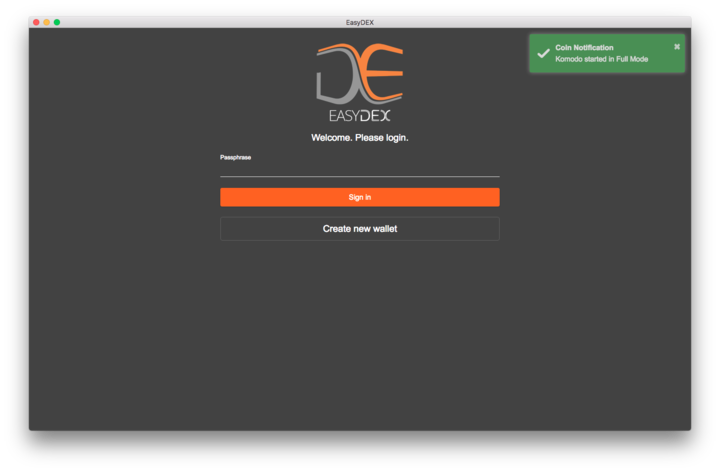
Task: Click the EasyDEX logo
Action: (x=360, y=82)
